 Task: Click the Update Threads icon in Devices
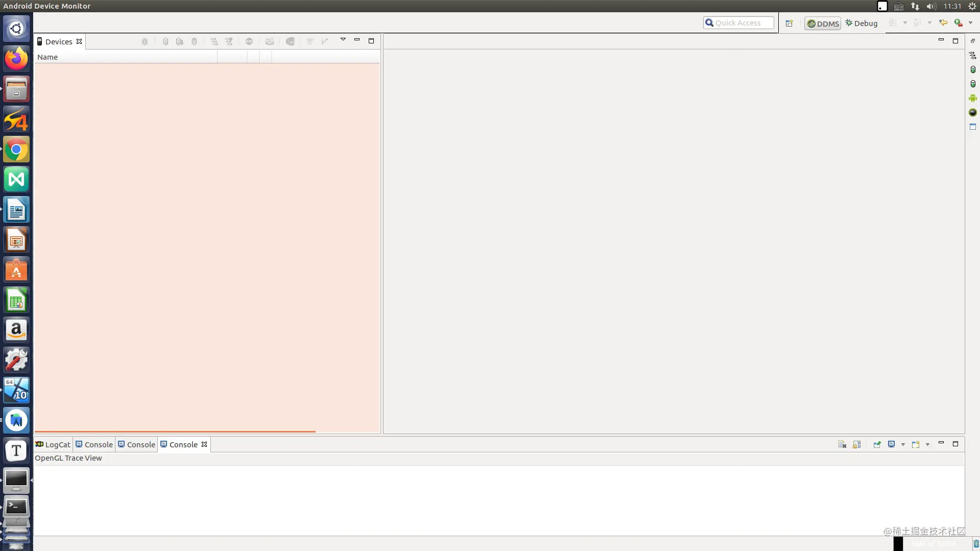click(x=214, y=41)
